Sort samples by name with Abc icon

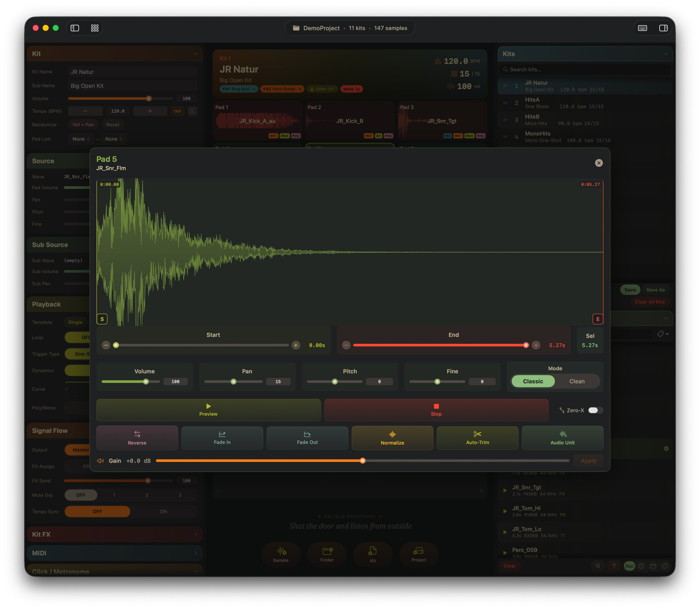tap(629, 566)
